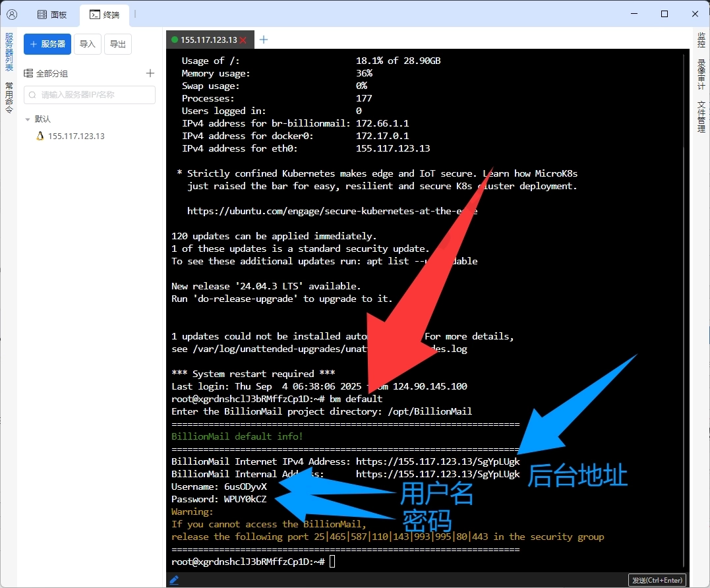Click the last login IP 124.90.145.100

coord(430,386)
